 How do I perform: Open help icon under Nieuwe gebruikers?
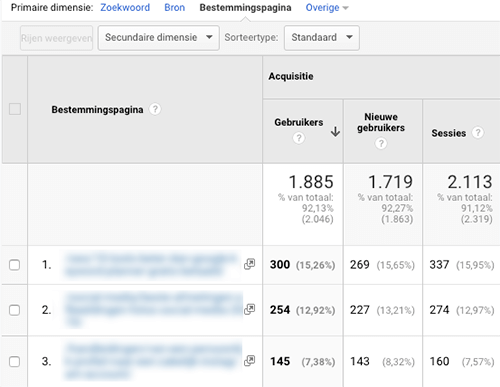381,143
